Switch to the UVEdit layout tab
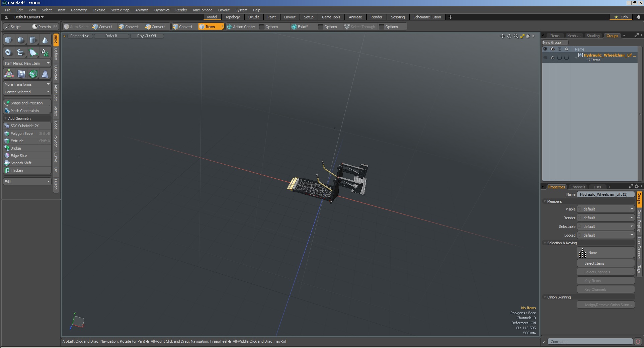 pos(253,17)
